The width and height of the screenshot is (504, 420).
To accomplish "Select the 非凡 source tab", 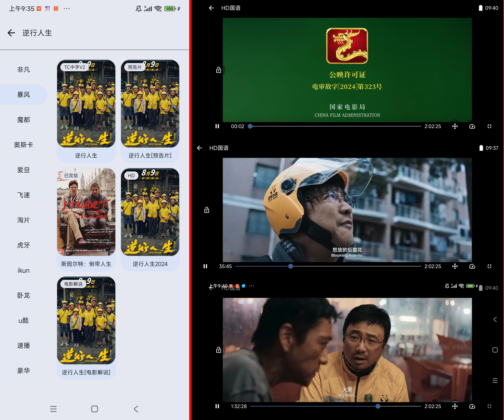I will (x=24, y=70).
